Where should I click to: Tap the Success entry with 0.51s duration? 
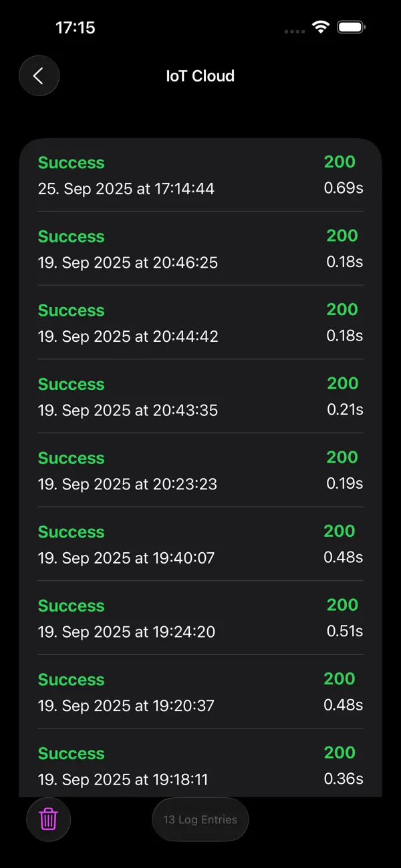coord(200,618)
